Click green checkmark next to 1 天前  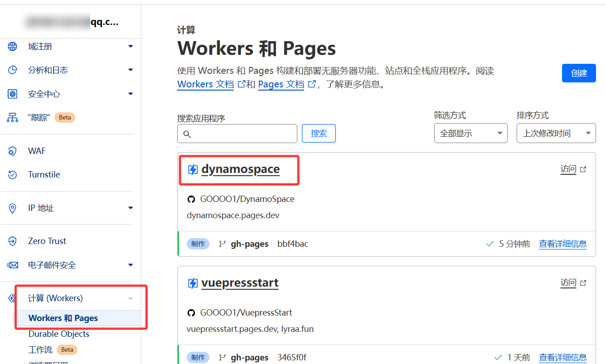click(x=498, y=358)
